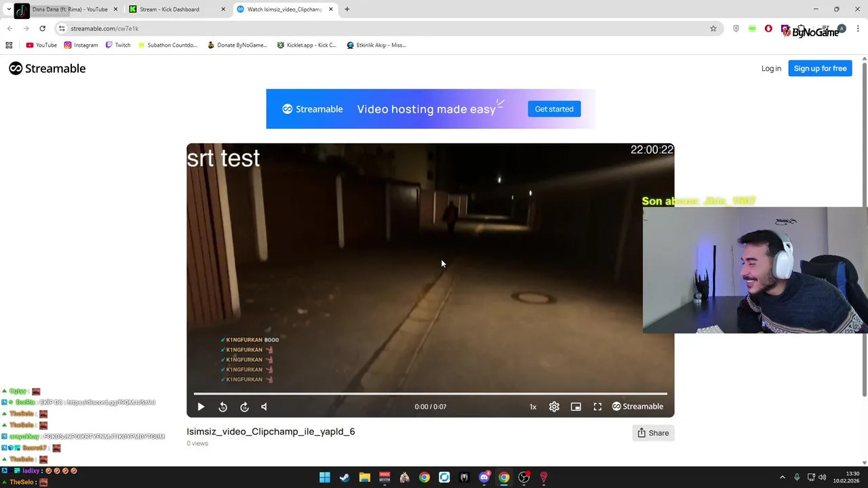
Task: Open OBS Studio from the taskbar
Action: pyautogui.click(x=524, y=477)
